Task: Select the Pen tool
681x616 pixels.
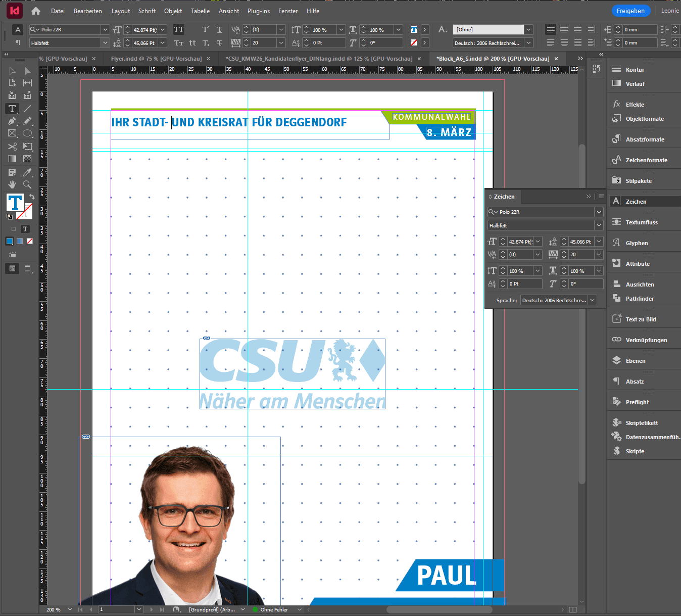Action: click(x=12, y=121)
